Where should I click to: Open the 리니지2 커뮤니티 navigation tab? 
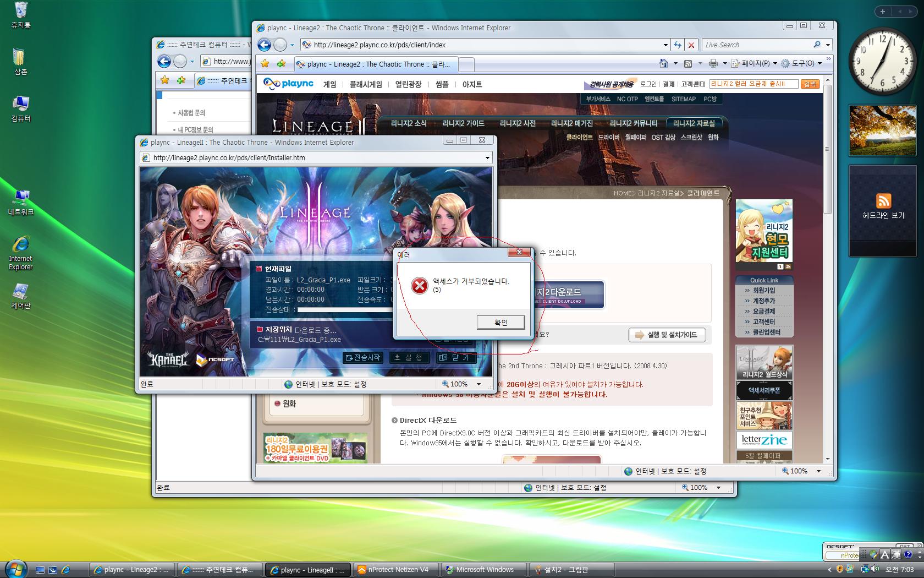(x=634, y=123)
